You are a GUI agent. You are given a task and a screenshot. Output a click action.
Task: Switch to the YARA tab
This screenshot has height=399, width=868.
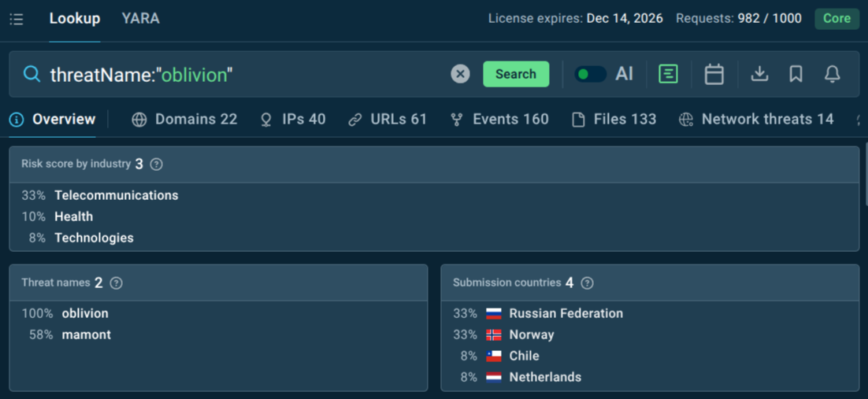[x=140, y=18]
